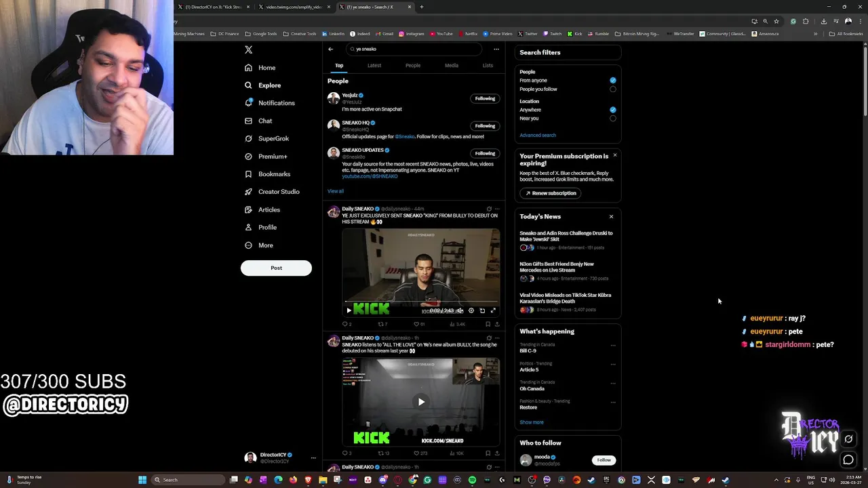The image size is (868, 488).
Task: Open the Advanced search link
Action: (x=538, y=136)
